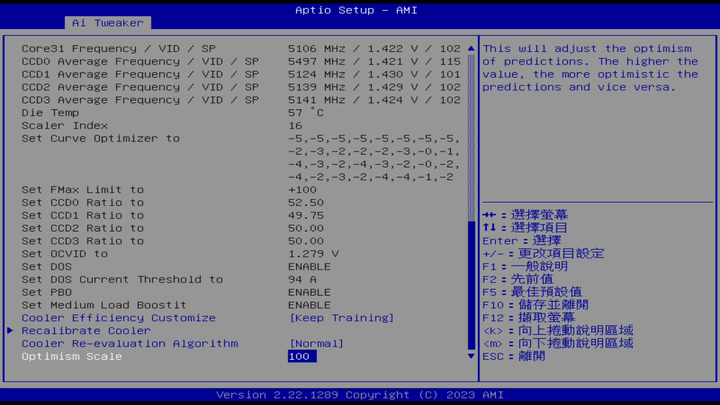Select the Optimism Scale label
720x405 pixels.
coord(72,356)
